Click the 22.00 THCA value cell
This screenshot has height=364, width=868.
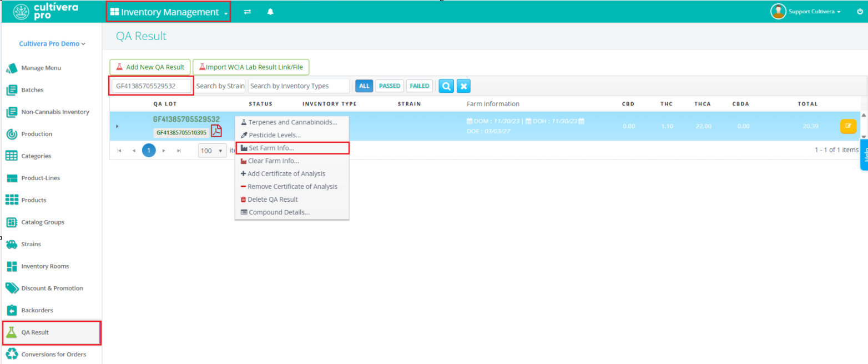point(703,127)
